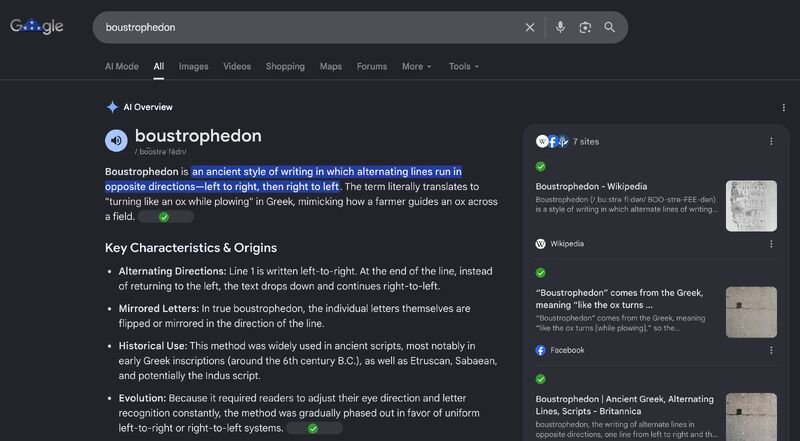Expand the More dropdown
The height and width of the screenshot is (441, 800).
click(x=417, y=66)
